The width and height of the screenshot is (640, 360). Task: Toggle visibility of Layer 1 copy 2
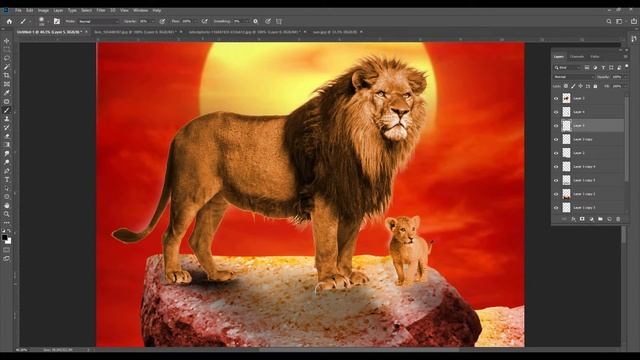tap(556, 194)
